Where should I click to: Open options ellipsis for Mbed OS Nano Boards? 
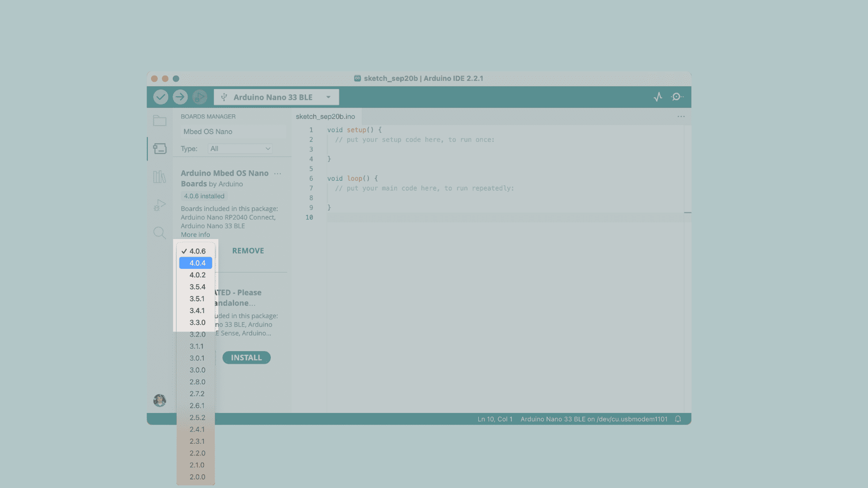278,174
